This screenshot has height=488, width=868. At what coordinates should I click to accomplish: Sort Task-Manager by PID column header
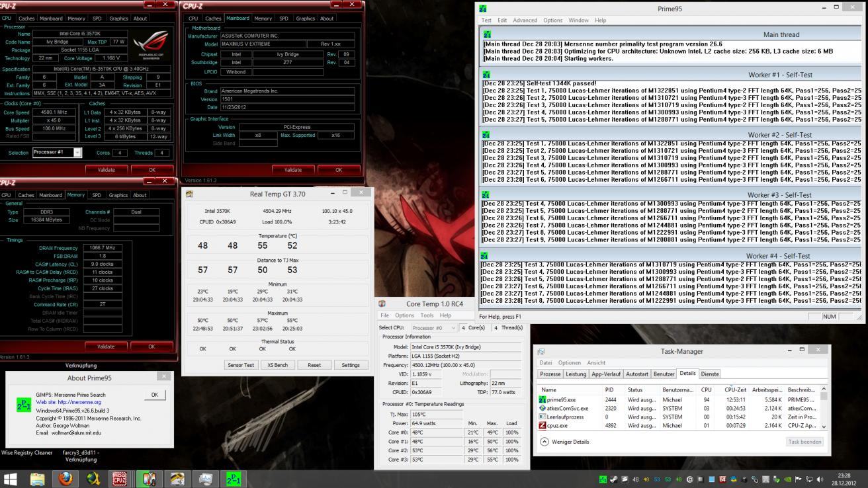pos(609,389)
